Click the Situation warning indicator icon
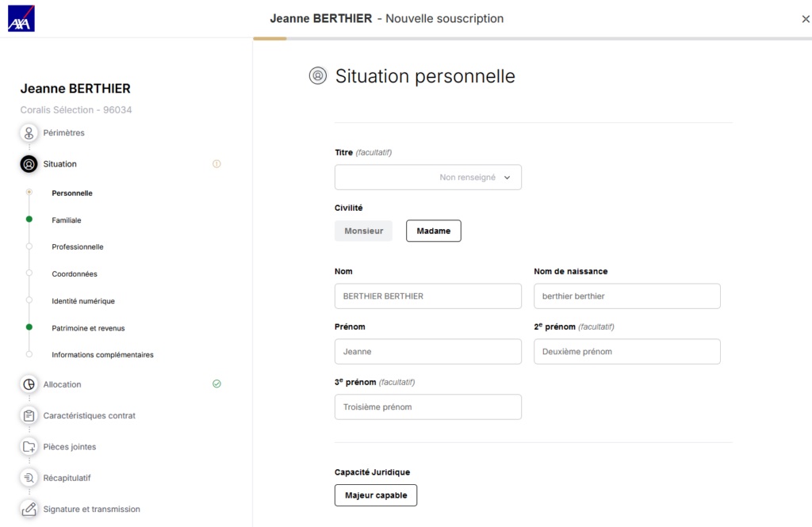The height and width of the screenshot is (527, 812). coord(216,164)
